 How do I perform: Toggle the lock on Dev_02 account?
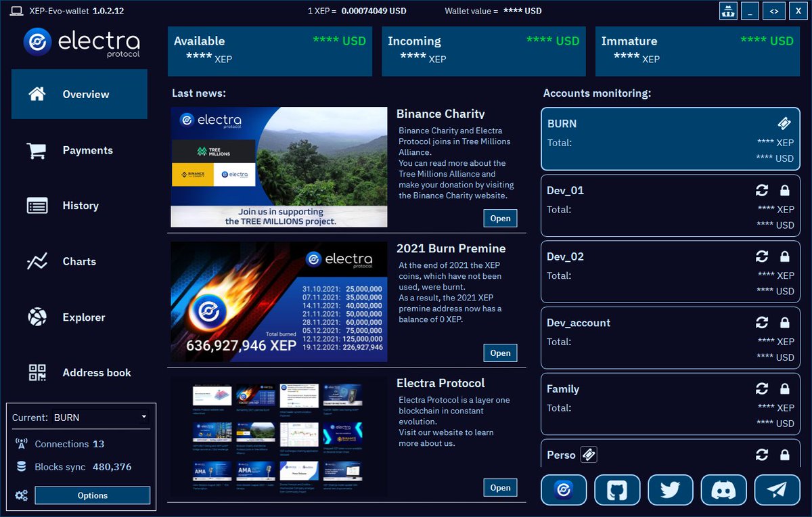pyautogui.click(x=785, y=256)
